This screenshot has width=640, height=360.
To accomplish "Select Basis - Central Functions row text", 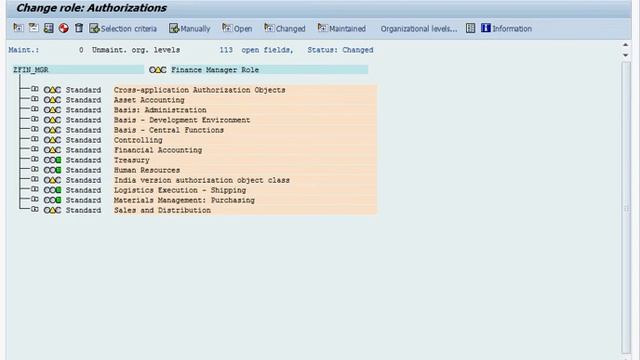I will tap(169, 130).
